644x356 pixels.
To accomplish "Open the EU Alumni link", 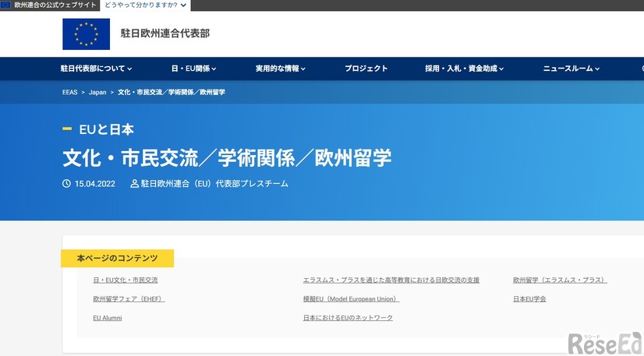I will coord(107,318).
